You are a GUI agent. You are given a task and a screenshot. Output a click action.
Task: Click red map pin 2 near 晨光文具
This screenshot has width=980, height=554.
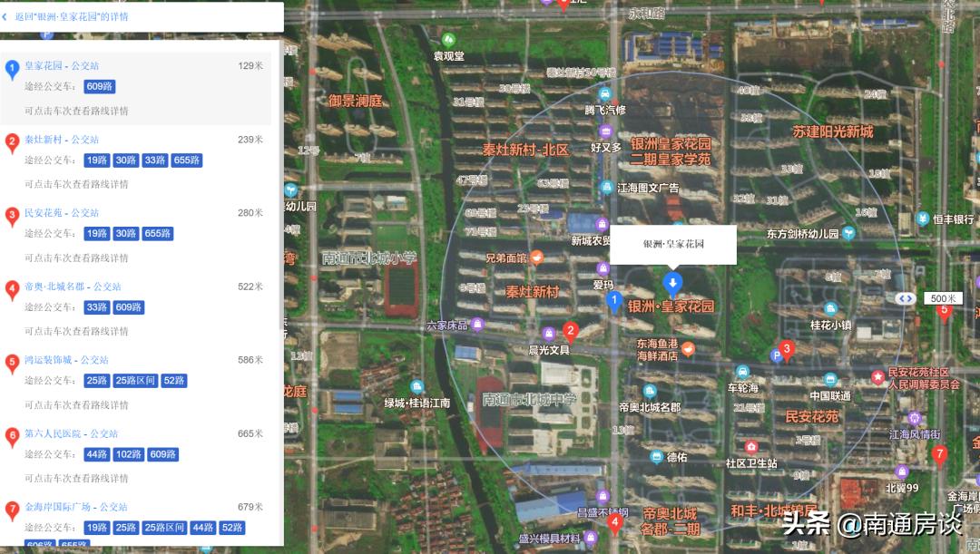coord(570,332)
